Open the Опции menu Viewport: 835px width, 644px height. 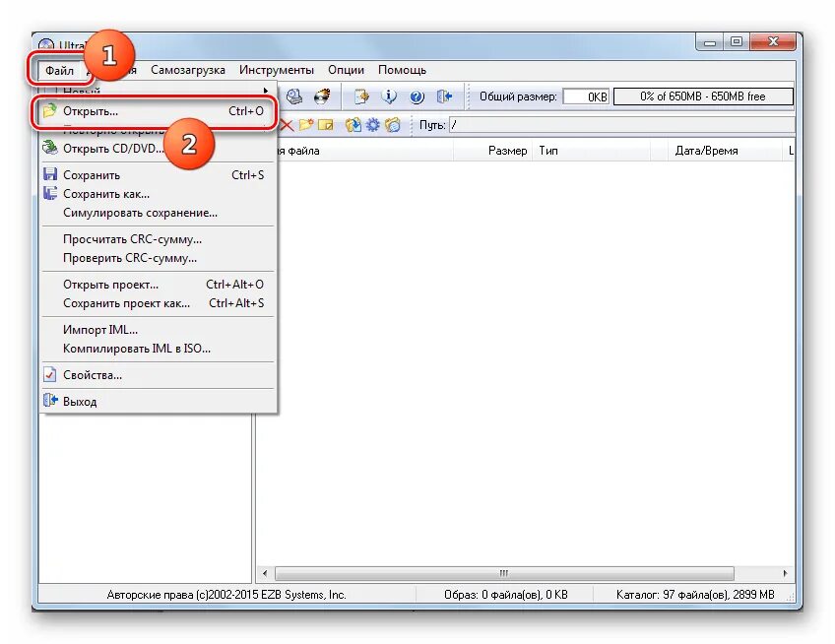point(347,70)
